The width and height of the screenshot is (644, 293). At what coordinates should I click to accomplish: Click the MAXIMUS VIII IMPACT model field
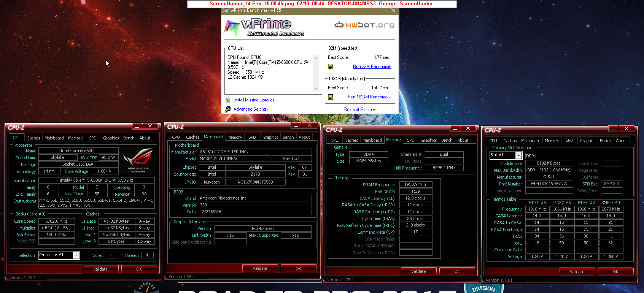click(x=235, y=158)
